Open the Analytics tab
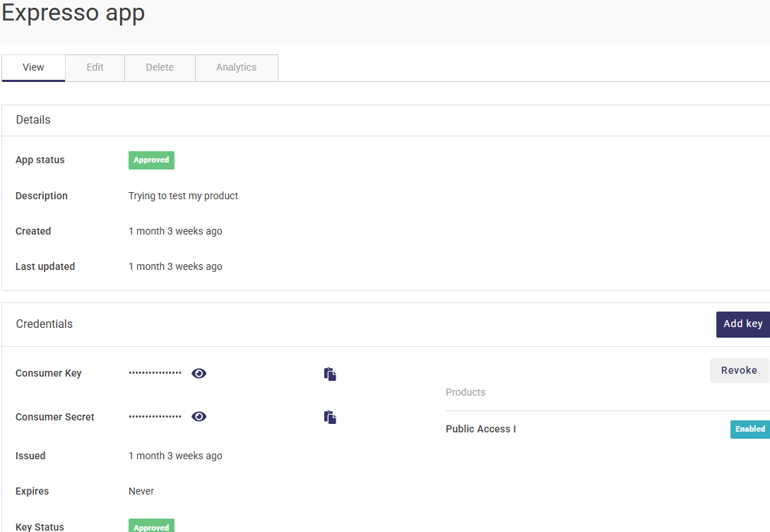Viewport: 770px width, 532px height. click(x=236, y=68)
